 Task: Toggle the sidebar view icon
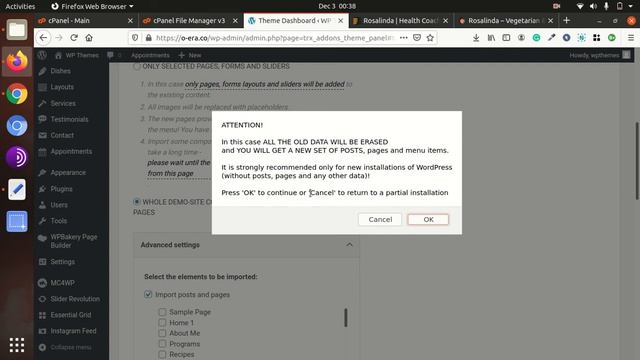point(506,38)
